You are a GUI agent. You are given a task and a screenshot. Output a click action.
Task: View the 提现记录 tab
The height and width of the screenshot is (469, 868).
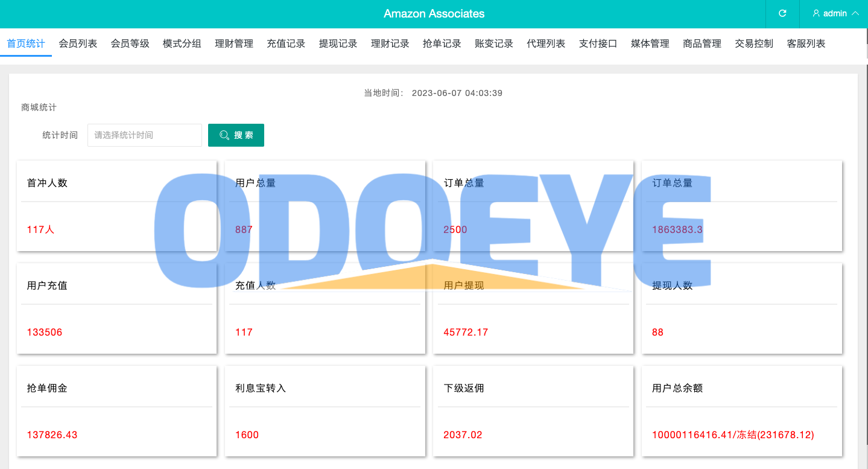pos(338,43)
